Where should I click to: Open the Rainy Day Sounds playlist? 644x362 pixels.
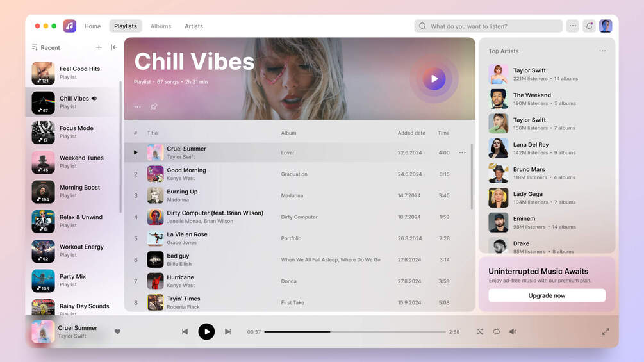pyautogui.click(x=72, y=307)
